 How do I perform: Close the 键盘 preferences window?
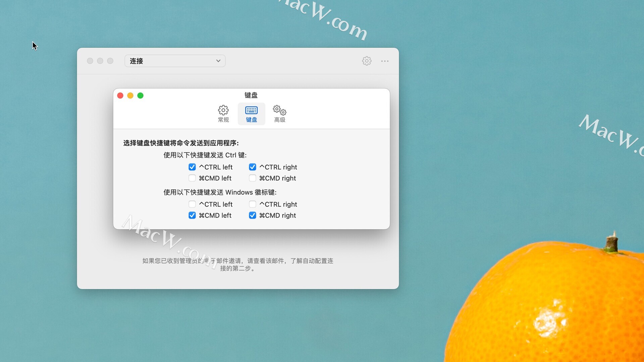[120, 96]
